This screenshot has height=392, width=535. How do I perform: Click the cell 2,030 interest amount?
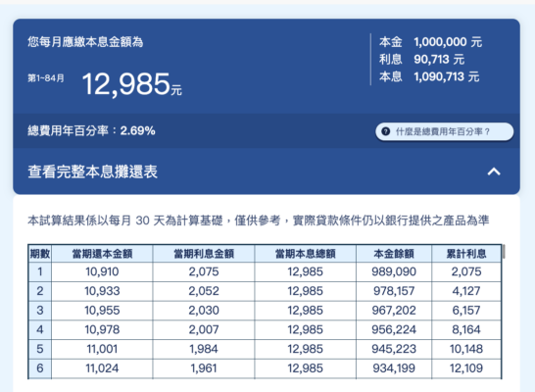204,311
